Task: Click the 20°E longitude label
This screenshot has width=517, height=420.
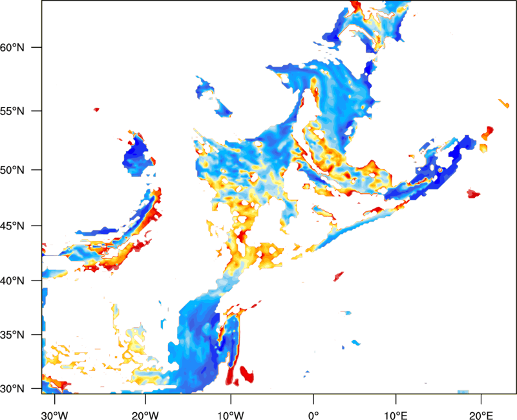Action: coord(481,415)
